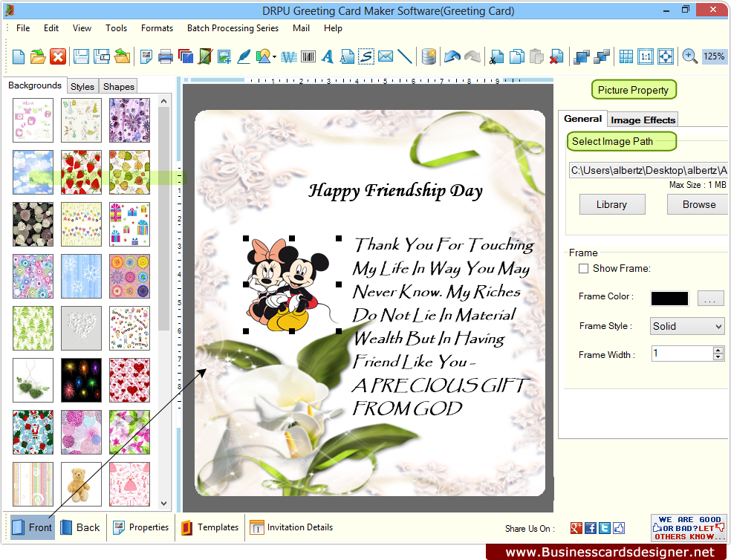Image resolution: width=731 pixels, height=560 pixels.
Task: Bring selected object to front
Action: [582, 57]
